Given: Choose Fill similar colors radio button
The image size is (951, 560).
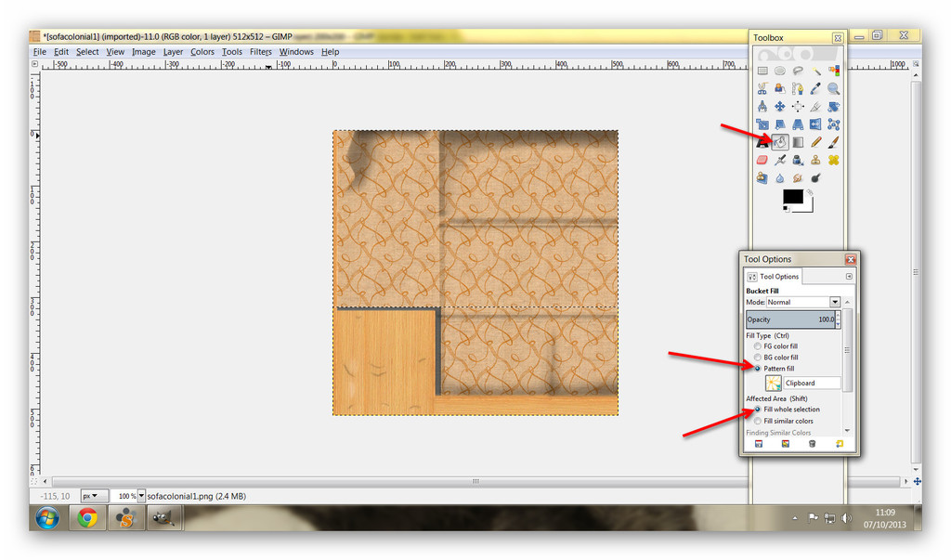Looking at the screenshot, I should pos(758,421).
